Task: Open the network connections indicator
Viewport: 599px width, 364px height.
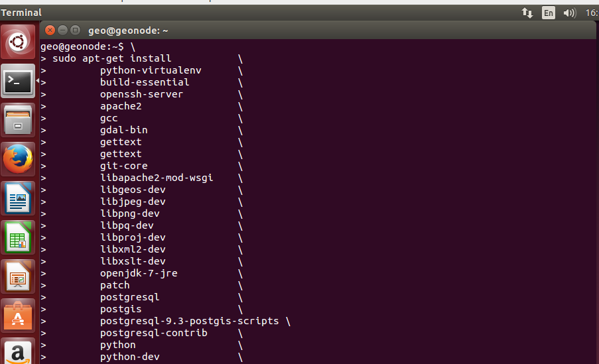Action: [x=527, y=13]
